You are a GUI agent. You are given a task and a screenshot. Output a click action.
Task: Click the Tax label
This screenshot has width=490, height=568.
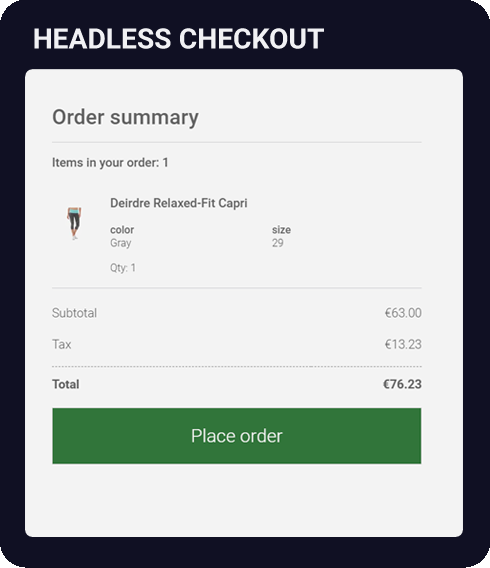[x=62, y=344]
